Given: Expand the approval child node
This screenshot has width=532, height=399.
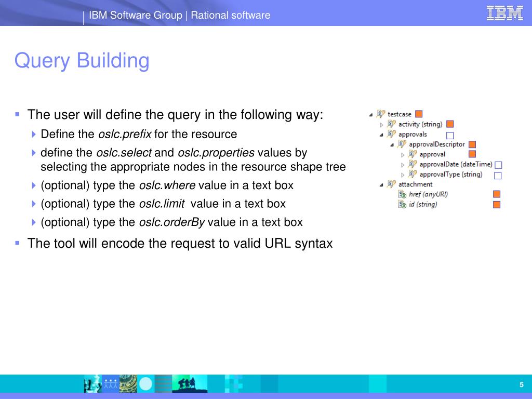Looking at the screenshot, I should pyautogui.click(x=403, y=155).
